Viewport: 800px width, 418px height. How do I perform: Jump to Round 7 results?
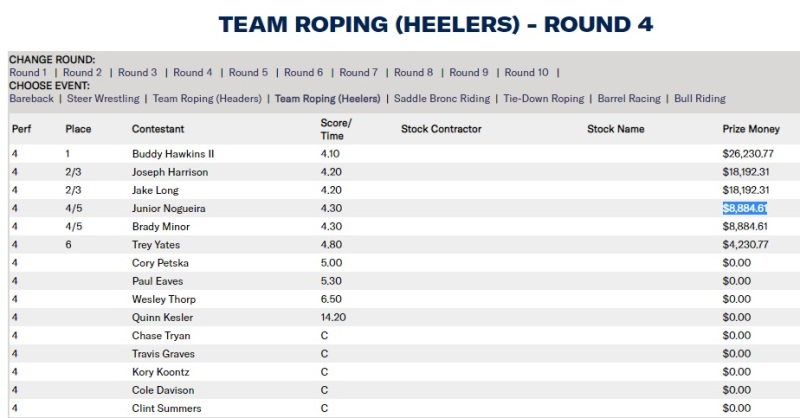click(359, 73)
